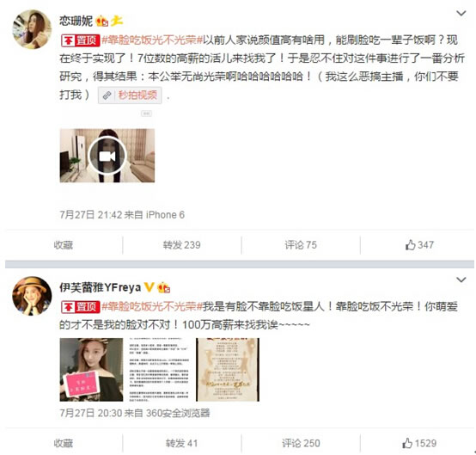Open 伊芙蕾雅YFreya's profile avatar
Screen dimensions: 476x455
pos(32,296)
